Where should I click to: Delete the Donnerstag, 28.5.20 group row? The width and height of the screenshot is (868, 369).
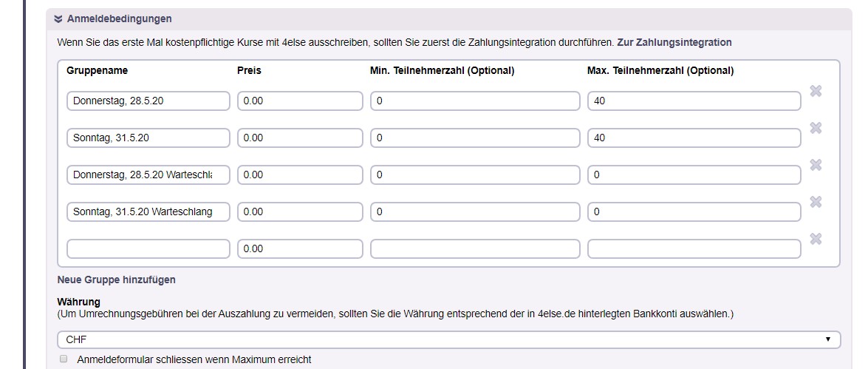pyautogui.click(x=816, y=91)
